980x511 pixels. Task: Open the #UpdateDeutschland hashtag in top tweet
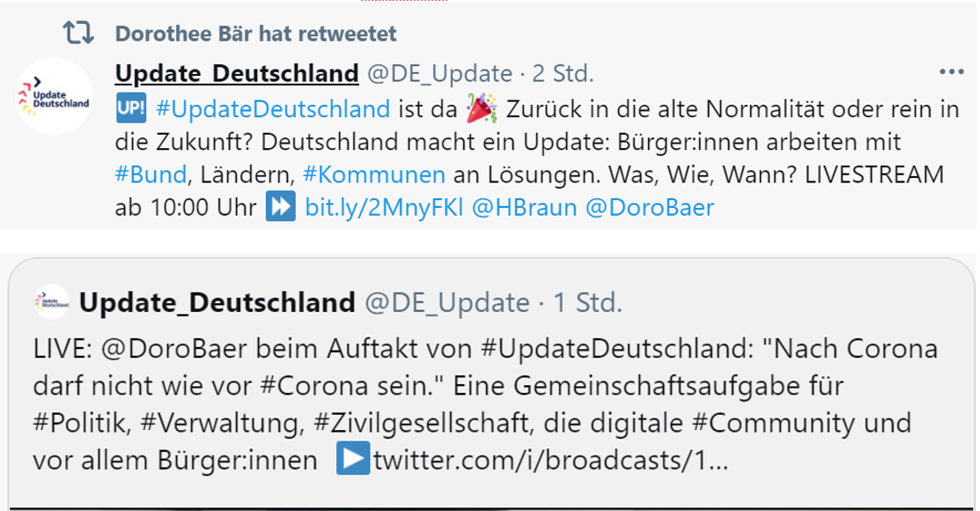click(272, 110)
